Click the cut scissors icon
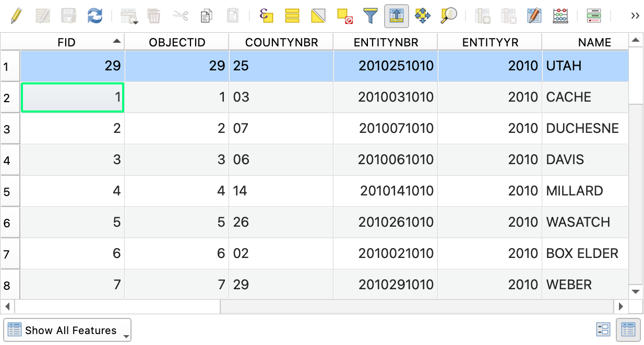644x345 pixels. [181, 16]
